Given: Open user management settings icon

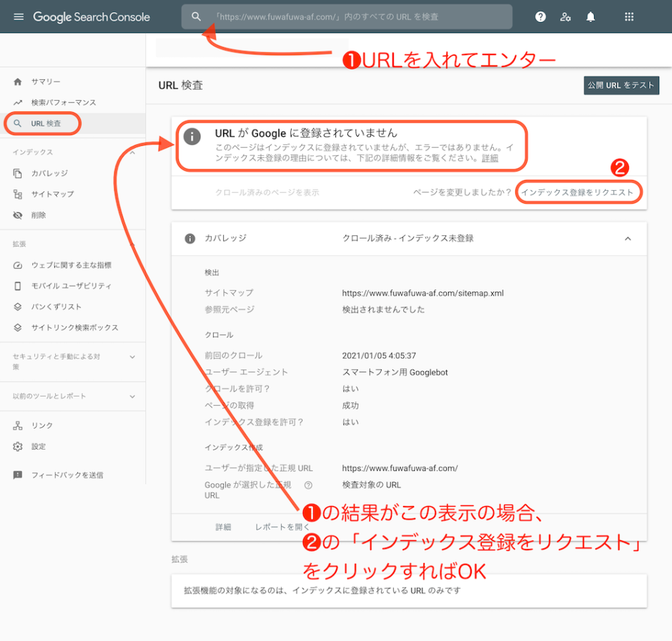Looking at the screenshot, I should coord(565,16).
